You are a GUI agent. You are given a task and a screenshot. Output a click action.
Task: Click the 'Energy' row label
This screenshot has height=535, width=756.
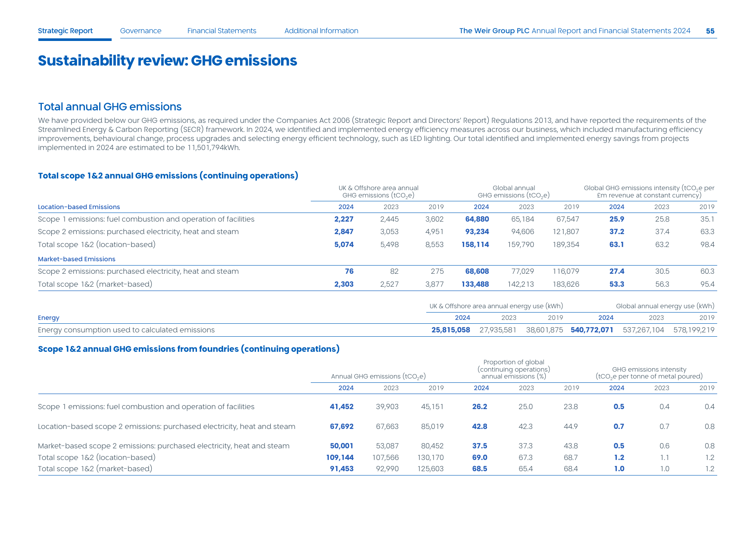(49, 318)
